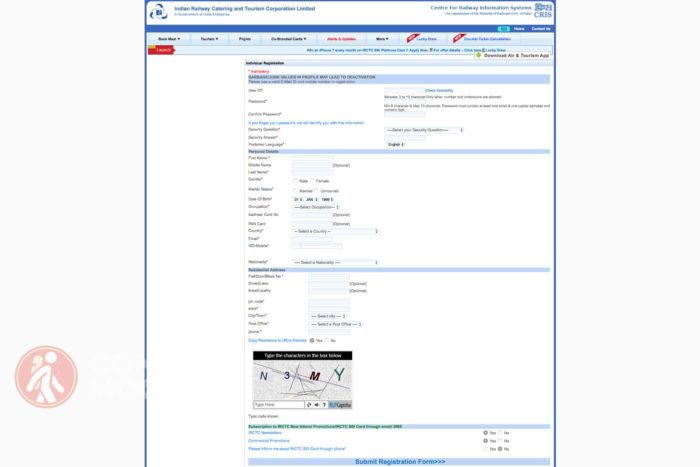Open Counter Ticket Cancellation link
This screenshot has width=700, height=467.
(x=487, y=39)
